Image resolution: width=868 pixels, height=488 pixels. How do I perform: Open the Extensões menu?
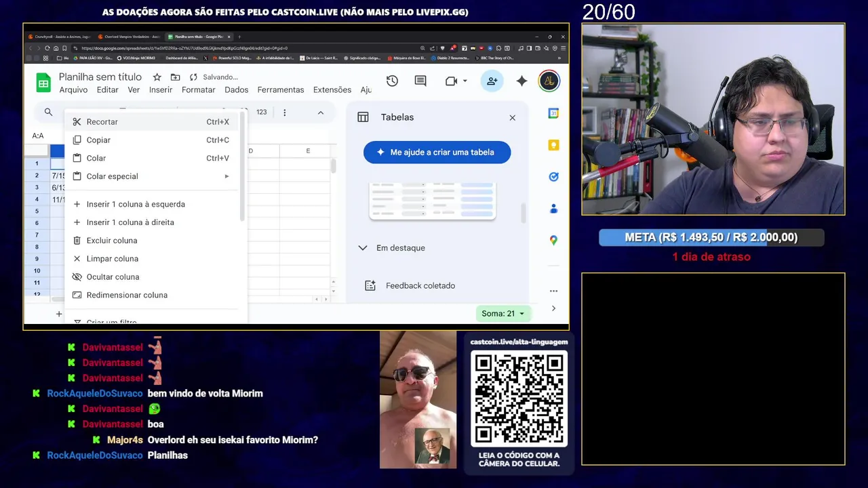point(332,90)
